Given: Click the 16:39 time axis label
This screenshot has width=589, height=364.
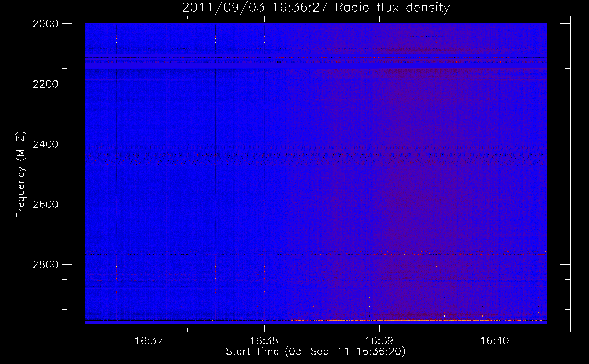Looking at the screenshot, I should coord(379,341).
